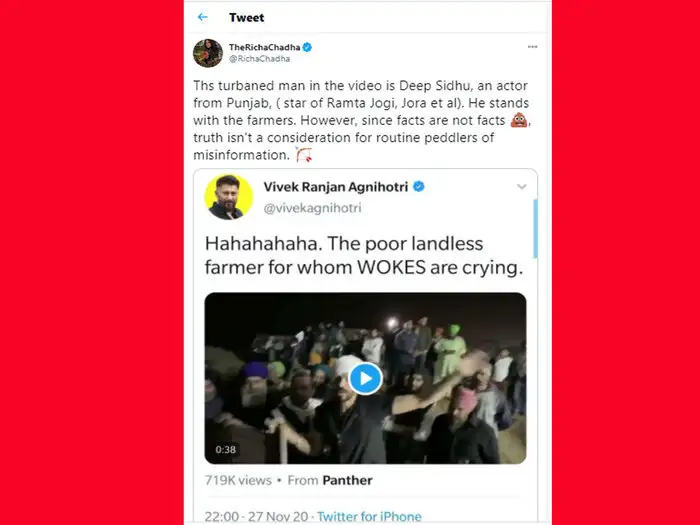Open the @vivekagnihotri handle link
700x525 pixels.
tap(310, 208)
